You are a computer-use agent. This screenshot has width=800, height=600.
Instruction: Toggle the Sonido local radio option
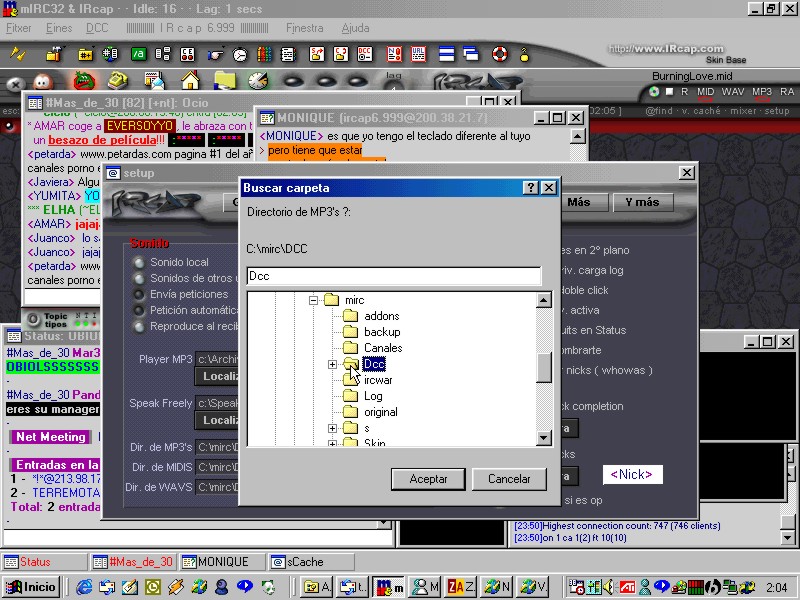tap(138, 263)
